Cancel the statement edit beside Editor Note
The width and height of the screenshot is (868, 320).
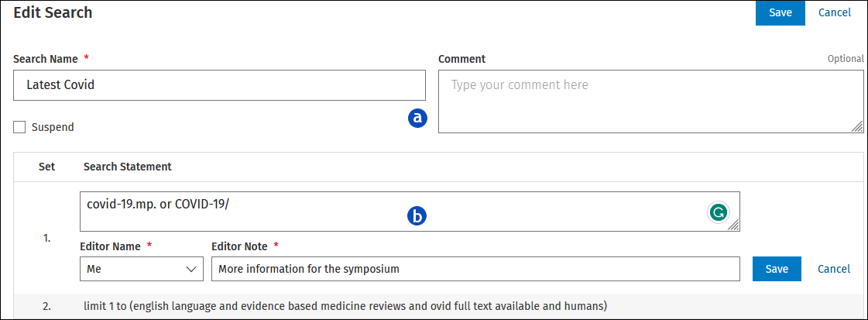pyautogui.click(x=834, y=269)
